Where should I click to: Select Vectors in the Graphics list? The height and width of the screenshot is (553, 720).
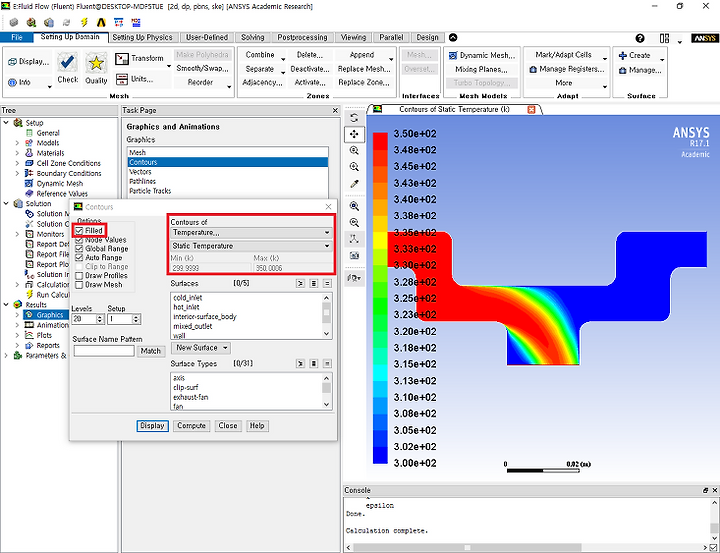[x=140, y=171]
